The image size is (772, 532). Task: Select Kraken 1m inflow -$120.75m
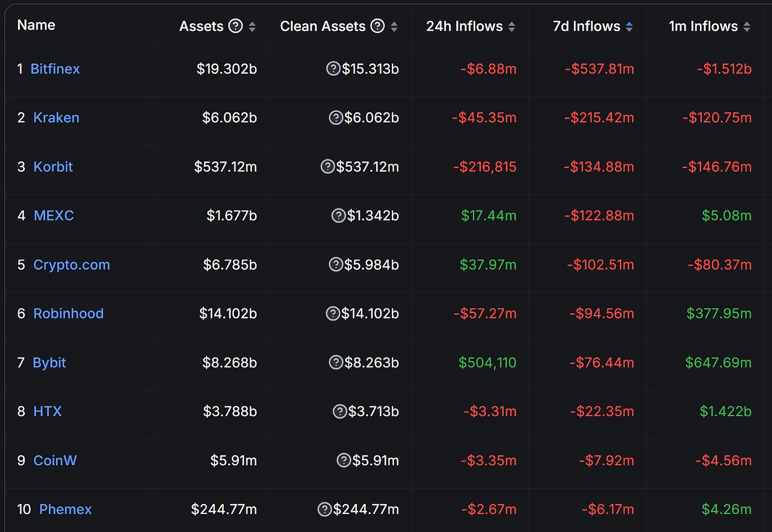(717, 118)
